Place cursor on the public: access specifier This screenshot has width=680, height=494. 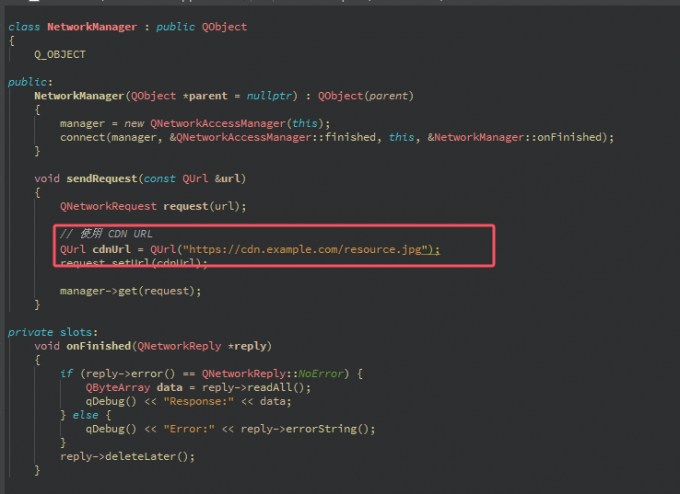29,82
